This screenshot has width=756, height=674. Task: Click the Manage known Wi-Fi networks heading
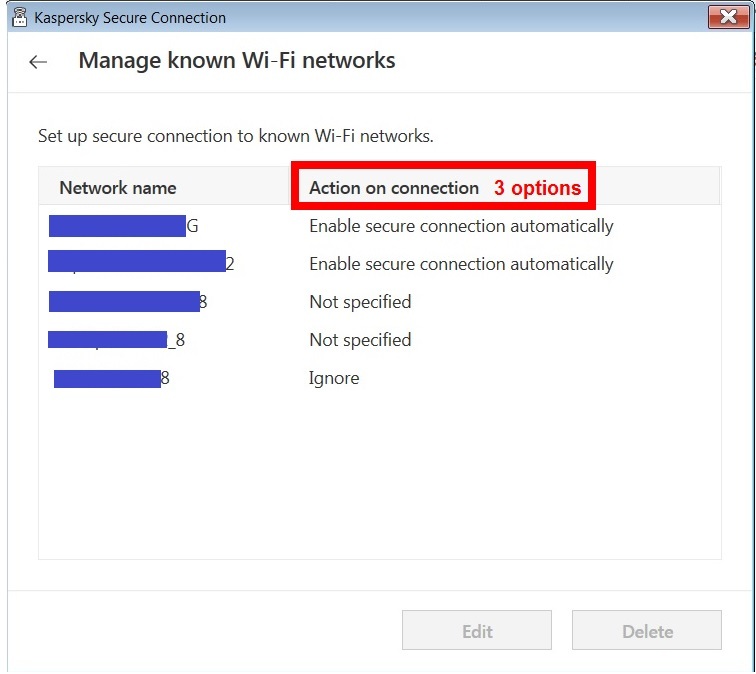point(237,61)
